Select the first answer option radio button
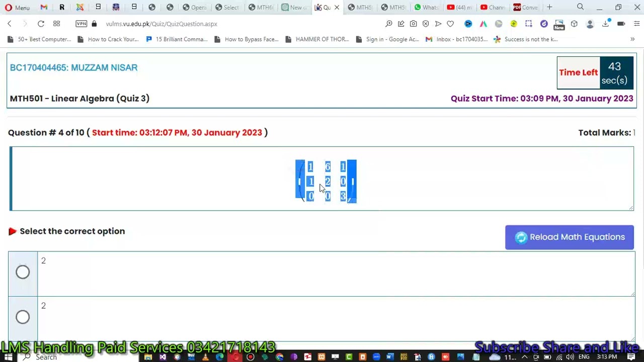Screen dimensions: 644x362 point(23,272)
